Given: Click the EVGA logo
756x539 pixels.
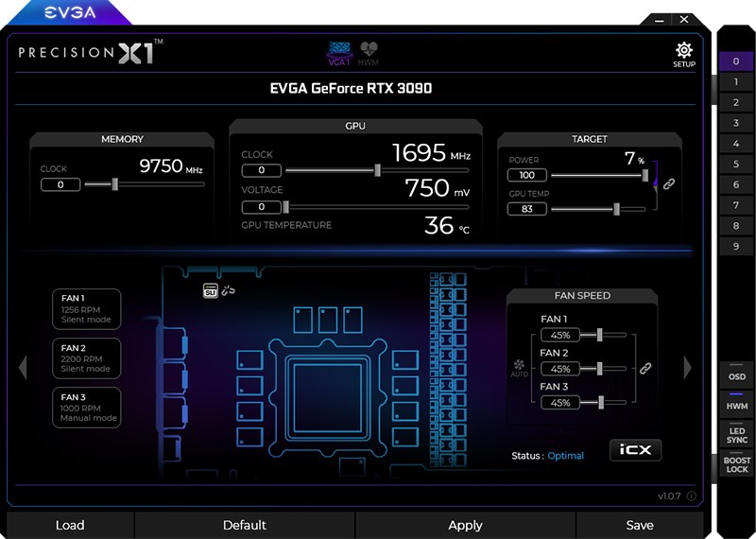Looking at the screenshot, I should [70, 12].
